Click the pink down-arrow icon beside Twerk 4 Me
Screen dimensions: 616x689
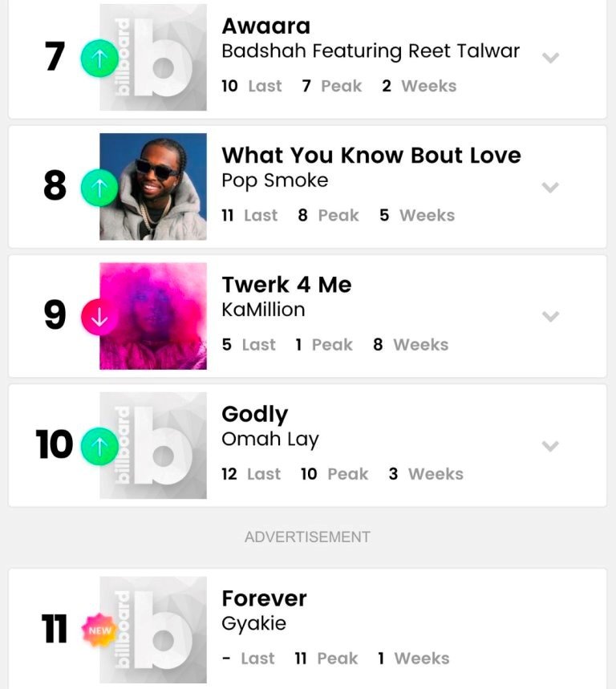point(99,317)
